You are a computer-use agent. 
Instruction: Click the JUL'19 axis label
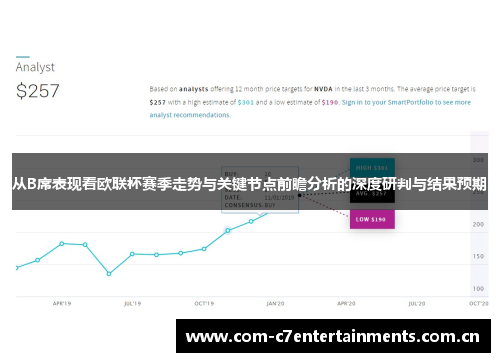[133, 304]
